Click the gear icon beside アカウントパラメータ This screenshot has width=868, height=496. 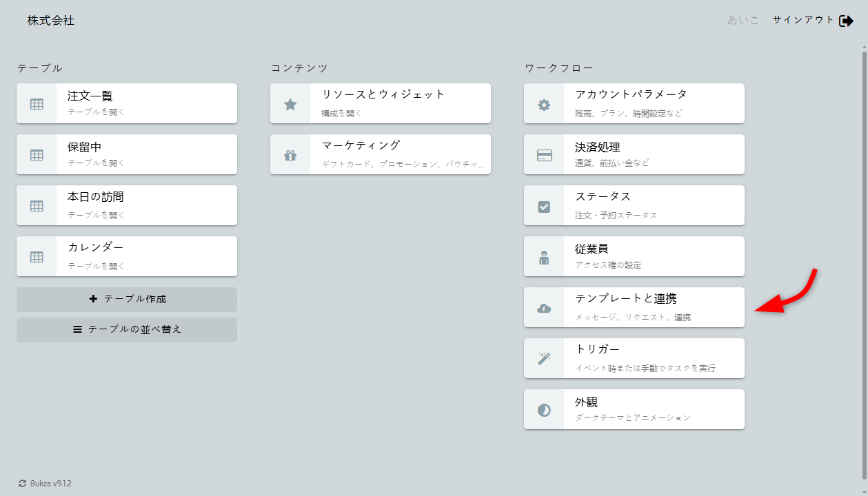(544, 104)
